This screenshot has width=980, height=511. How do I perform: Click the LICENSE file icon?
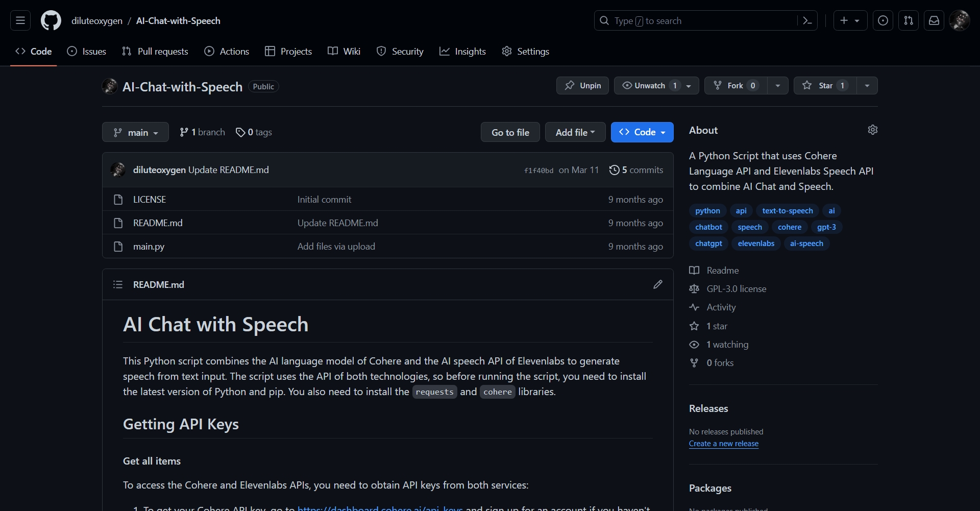pyautogui.click(x=118, y=200)
